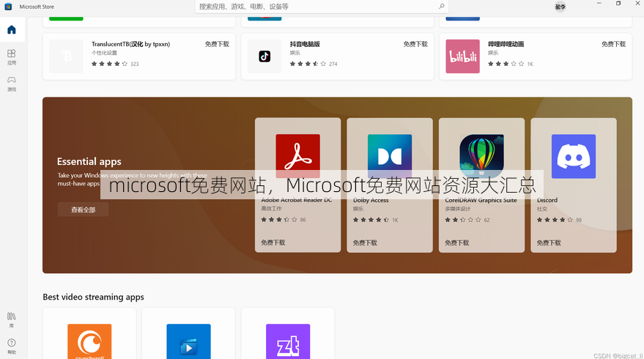644x359 pixels.
Task: Open the bilibili app icon
Action: point(463,56)
